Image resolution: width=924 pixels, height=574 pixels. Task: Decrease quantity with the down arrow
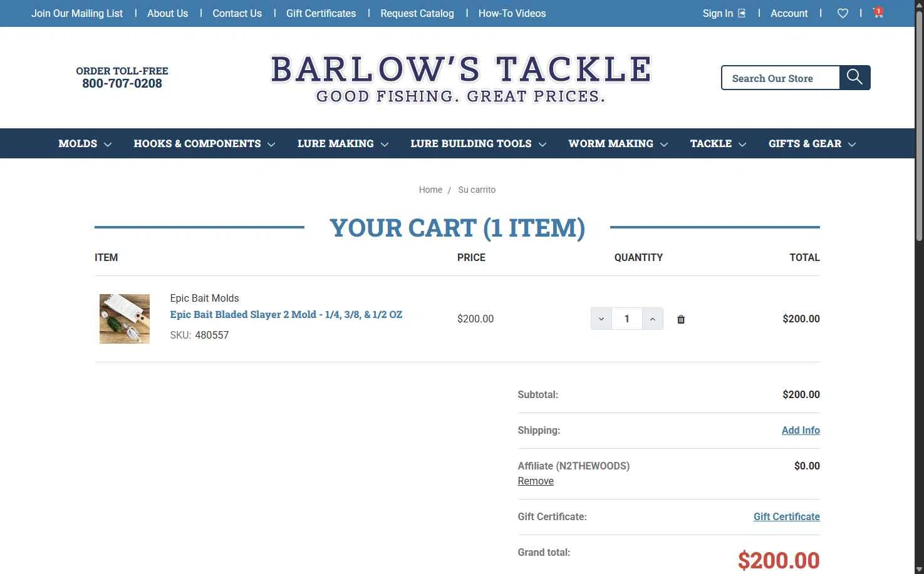point(601,319)
